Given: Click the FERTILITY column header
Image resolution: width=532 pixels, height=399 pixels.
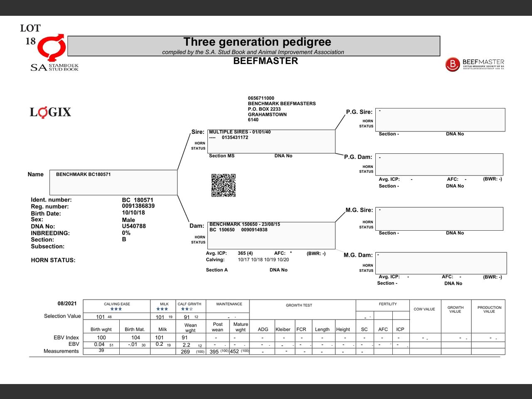Looking at the screenshot, I should 387,304.
